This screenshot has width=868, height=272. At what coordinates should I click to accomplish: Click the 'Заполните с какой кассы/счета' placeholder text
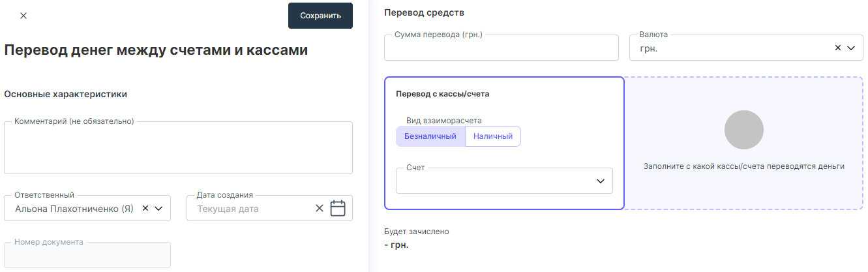743,166
